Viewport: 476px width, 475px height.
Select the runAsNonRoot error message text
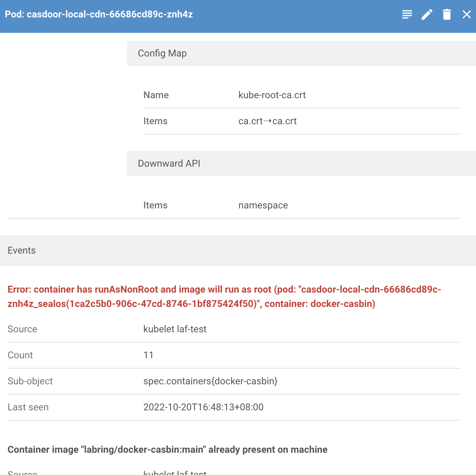[224, 296]
